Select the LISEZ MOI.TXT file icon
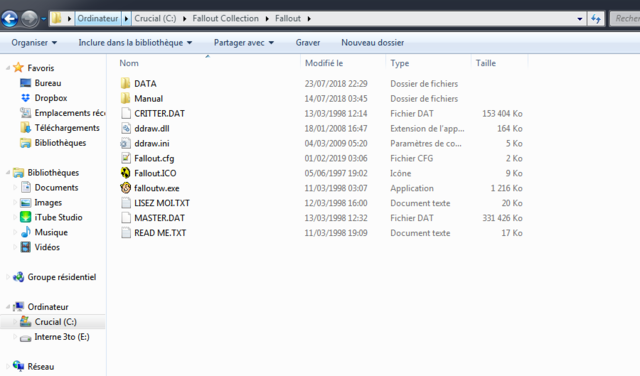 [x=126, y=203]
